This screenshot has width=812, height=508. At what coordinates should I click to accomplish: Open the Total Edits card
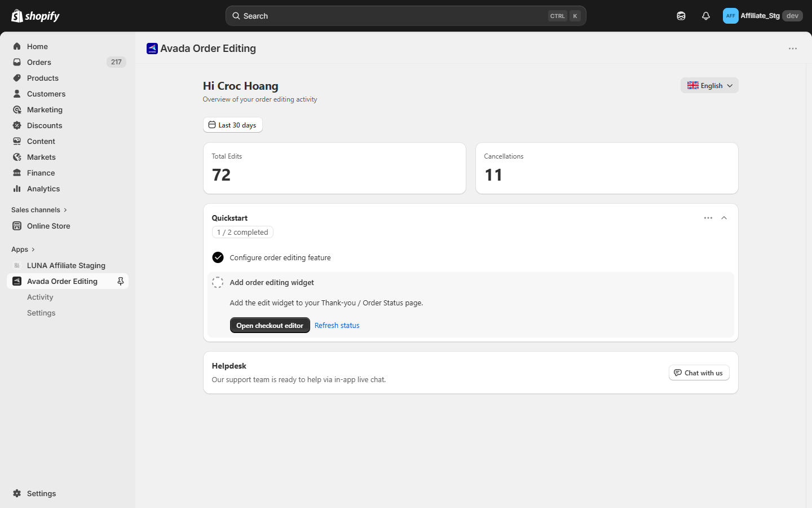point(334,168)
